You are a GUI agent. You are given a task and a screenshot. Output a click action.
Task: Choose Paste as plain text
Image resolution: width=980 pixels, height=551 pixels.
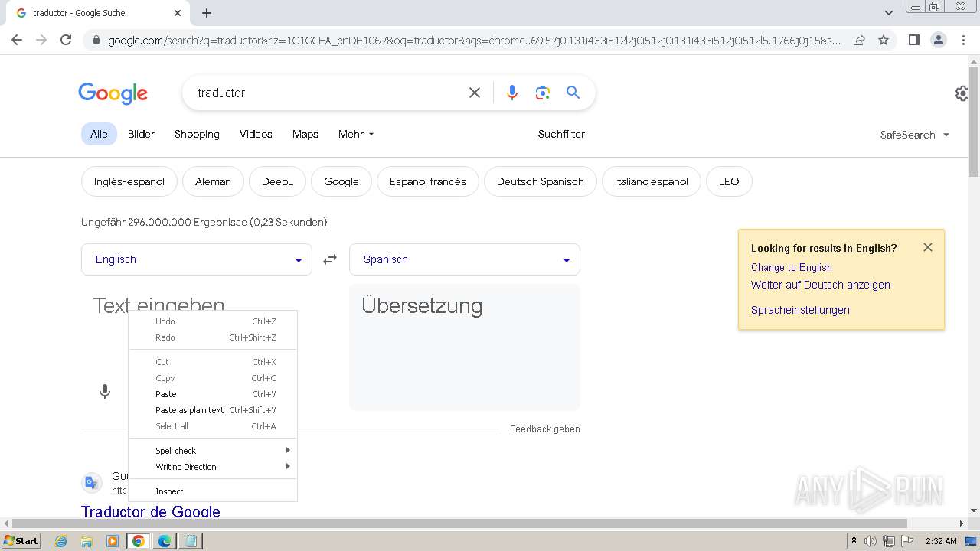[213, 410]
